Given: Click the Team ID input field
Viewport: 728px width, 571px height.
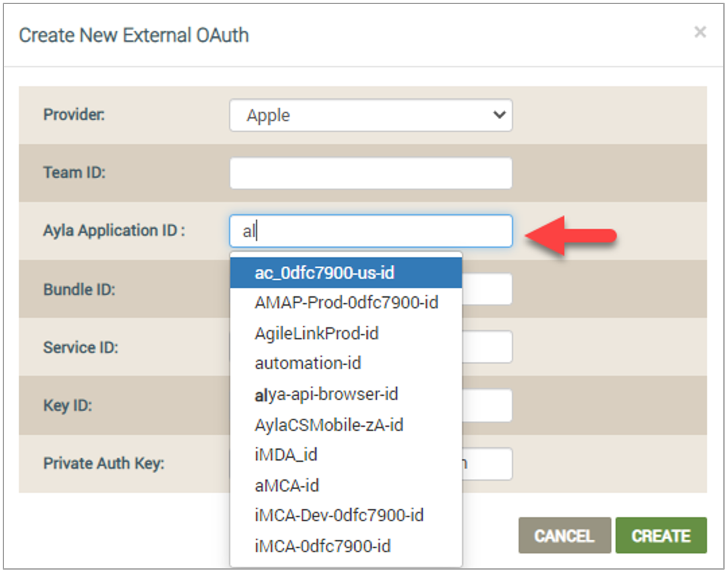Looking at the screenshot, I should pyautogui.click(x=370, y=173).
